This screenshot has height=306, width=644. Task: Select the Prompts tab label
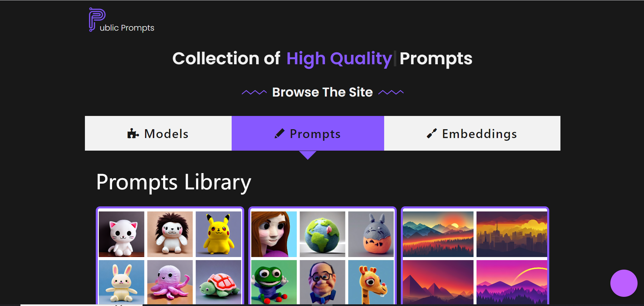tap(315, 134)
